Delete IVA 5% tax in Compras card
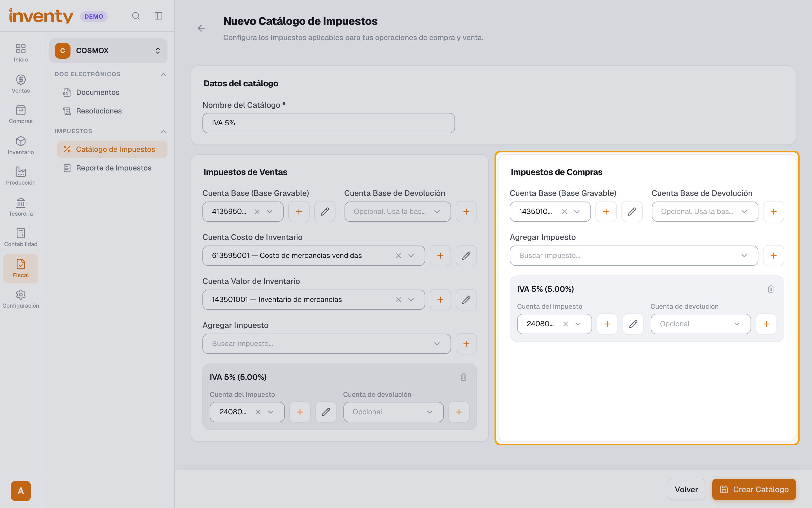812x508 pixels. (x=771, y=289)
